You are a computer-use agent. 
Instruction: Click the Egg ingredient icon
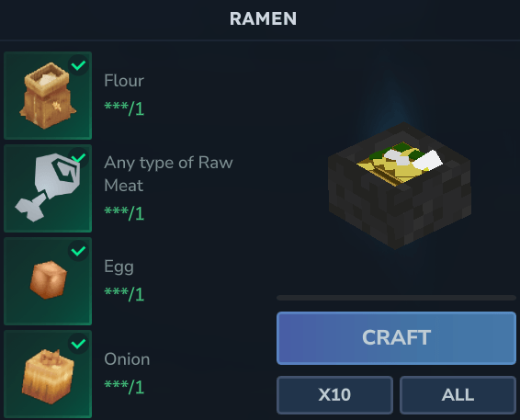click(48, 281)
